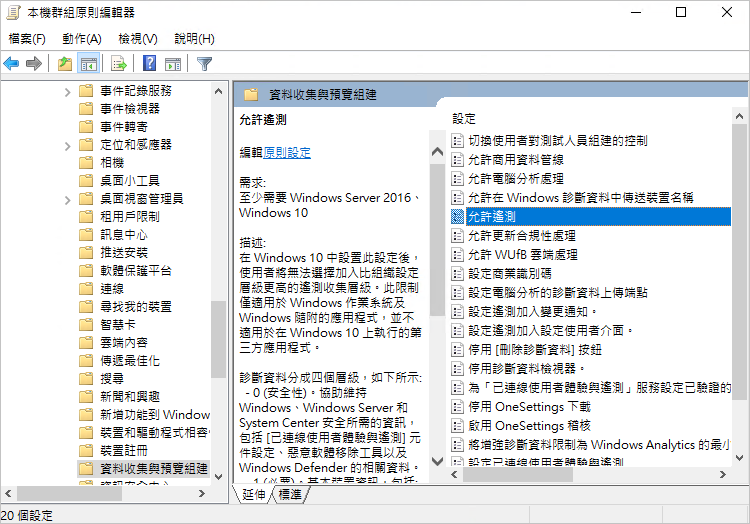750x524 pixels.
Task: Click the Export list toolbar icon
Action: pos(119,63)
